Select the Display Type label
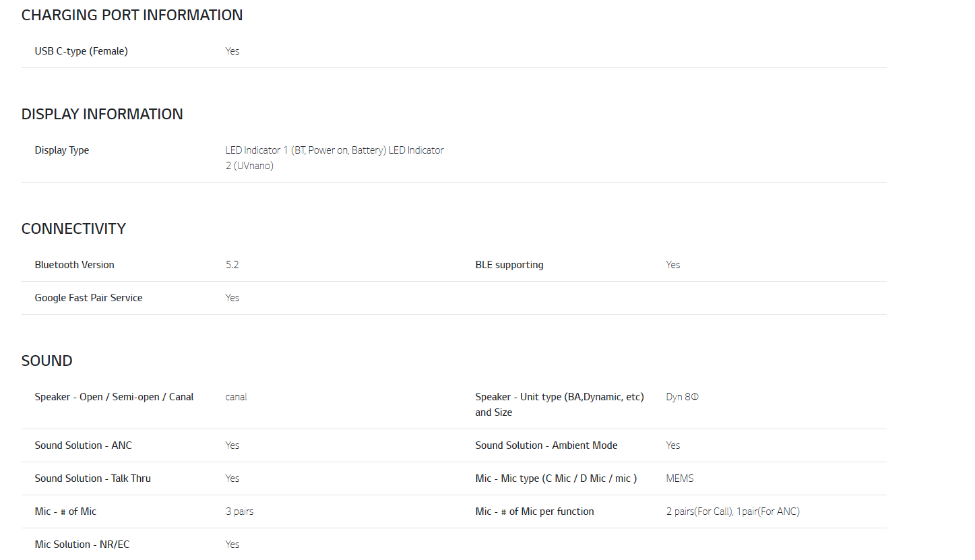Viewport: 975px width, 560px height. pos(62,150)
